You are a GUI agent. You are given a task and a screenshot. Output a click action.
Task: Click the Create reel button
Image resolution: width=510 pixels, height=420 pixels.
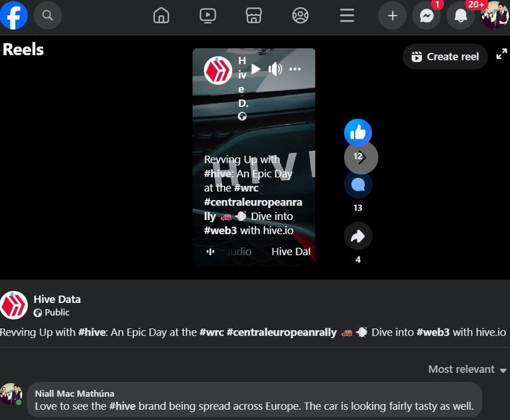coord(445,56)
